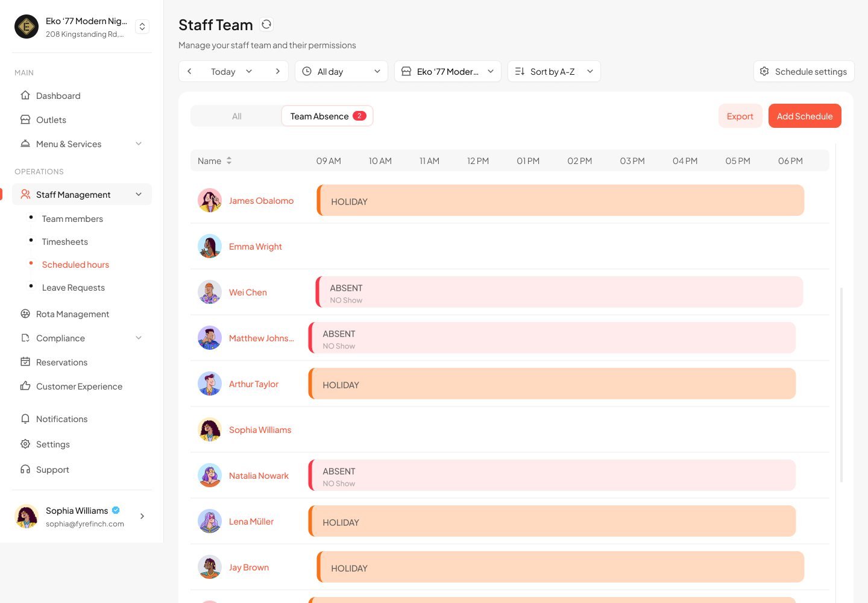The width and height of the screenshot is (868, 603).
Task: Select the Team Absence tab
Action: [x=327, y=116]
